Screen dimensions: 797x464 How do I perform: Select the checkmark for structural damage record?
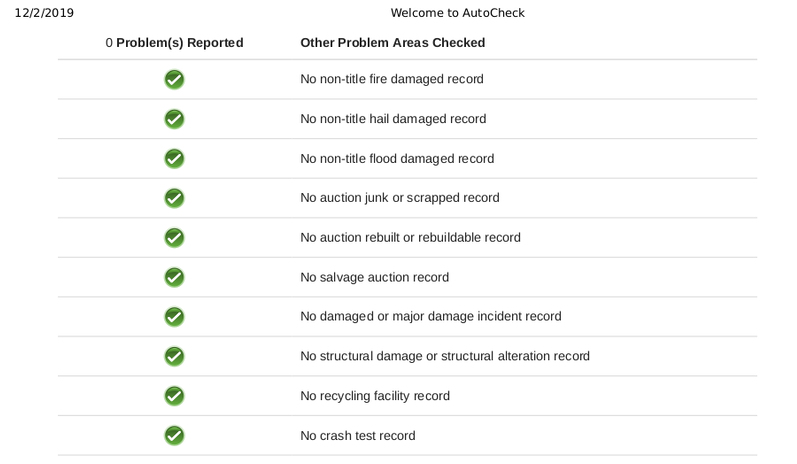tap(174, 356)
